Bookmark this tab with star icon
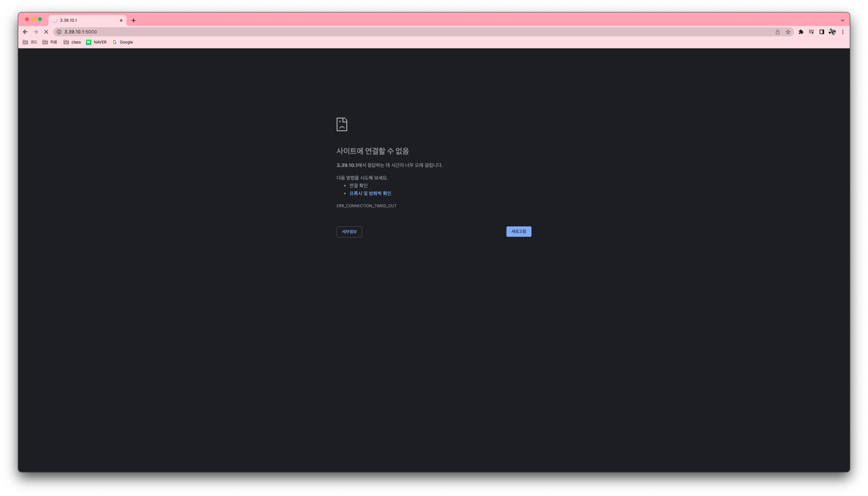Image resolution: width=868 pixels, height=496 pixels. [x=788, y=32]
